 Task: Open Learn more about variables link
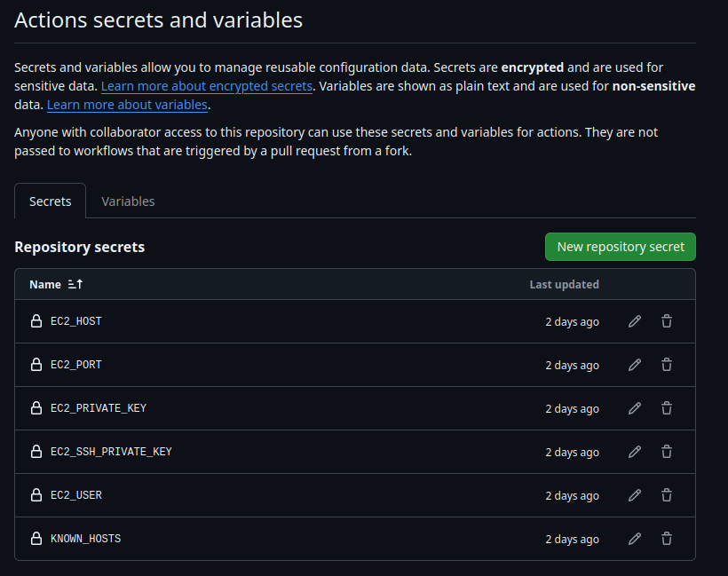coord(126,104)
